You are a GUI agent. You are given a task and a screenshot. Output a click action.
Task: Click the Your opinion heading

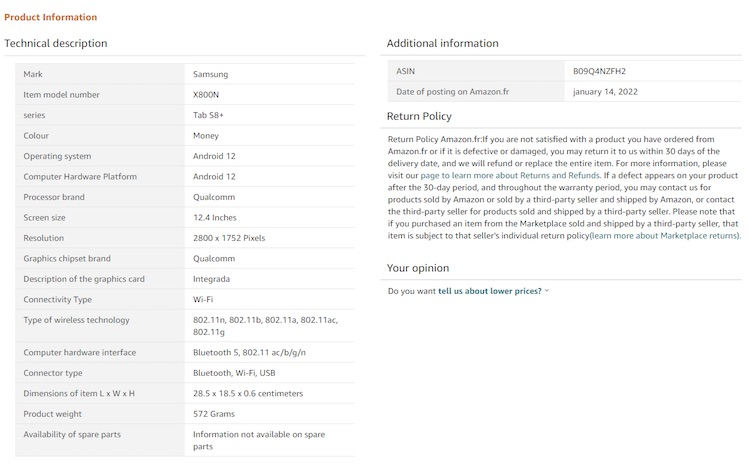417,268
